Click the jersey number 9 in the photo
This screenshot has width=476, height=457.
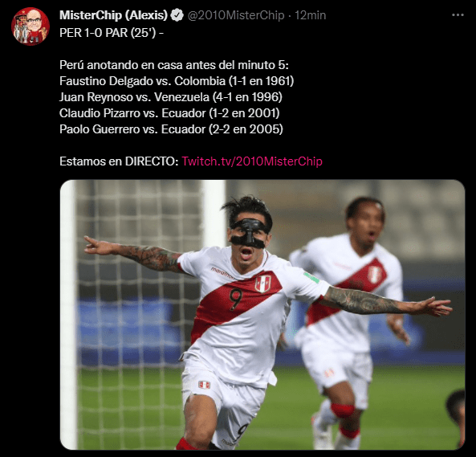tap(235, 299)
